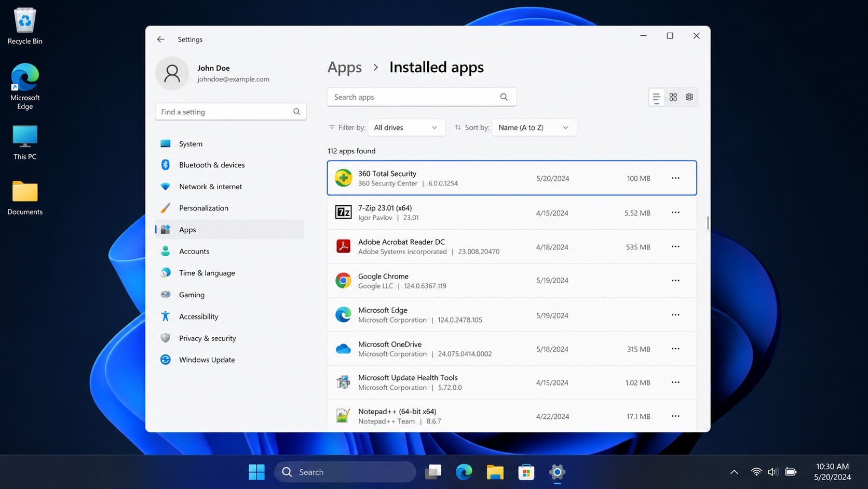Viewport: 868px width, 489px height.
Task: Go to Bluetooth & devices
Action: [229, 165]
